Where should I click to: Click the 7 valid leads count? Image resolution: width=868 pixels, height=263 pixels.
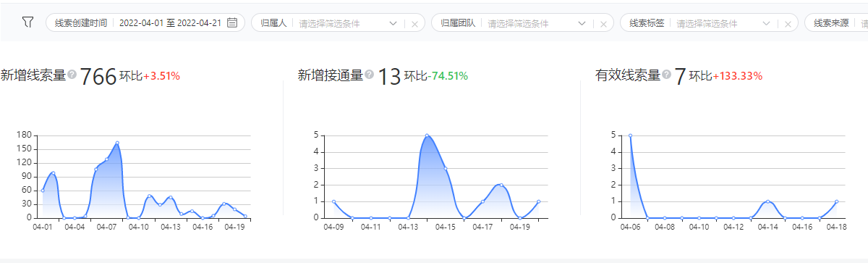pos(680,76)
